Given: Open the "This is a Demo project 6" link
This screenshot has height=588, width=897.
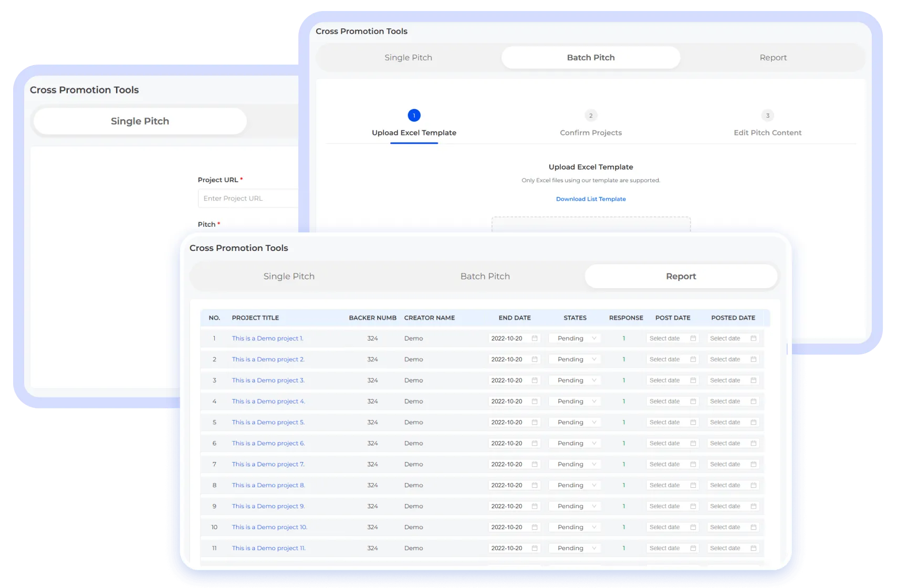Looking at the screenshot, I should (268, 443).
